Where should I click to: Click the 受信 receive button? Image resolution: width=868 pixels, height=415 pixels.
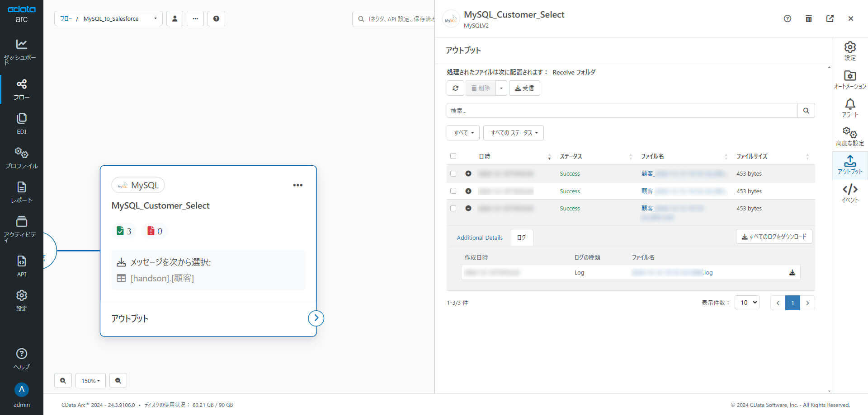[x=524, y=88]
